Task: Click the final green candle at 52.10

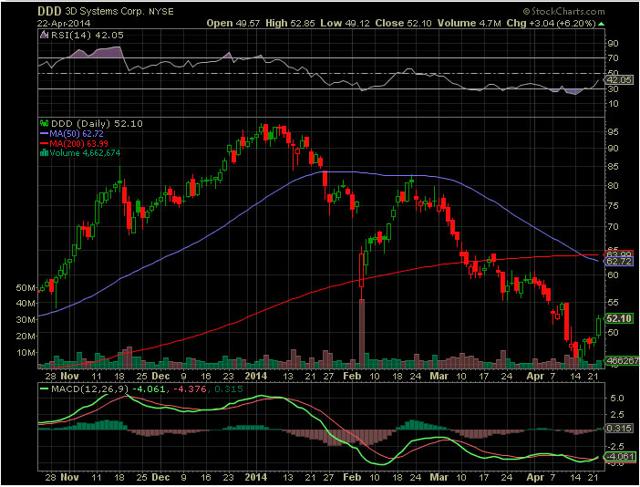Action: coord(599,326)
